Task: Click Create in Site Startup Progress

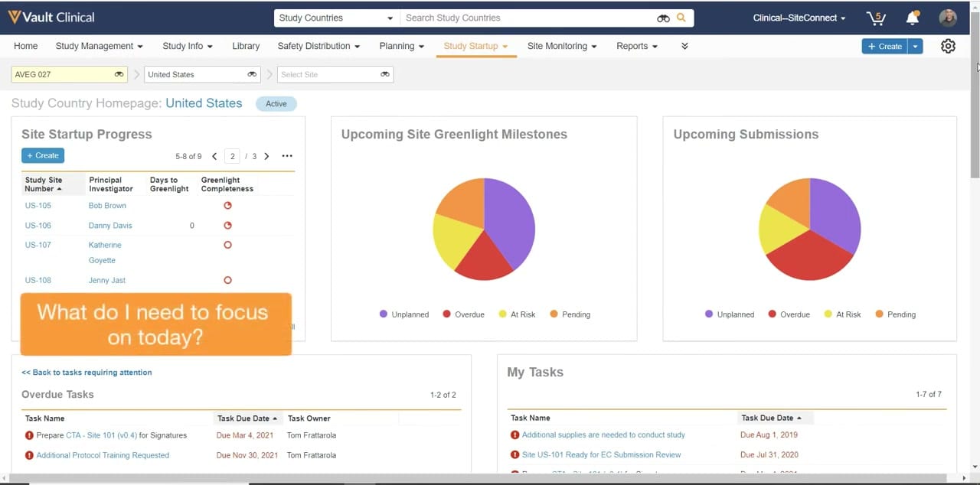Action: tap(43, 155)
